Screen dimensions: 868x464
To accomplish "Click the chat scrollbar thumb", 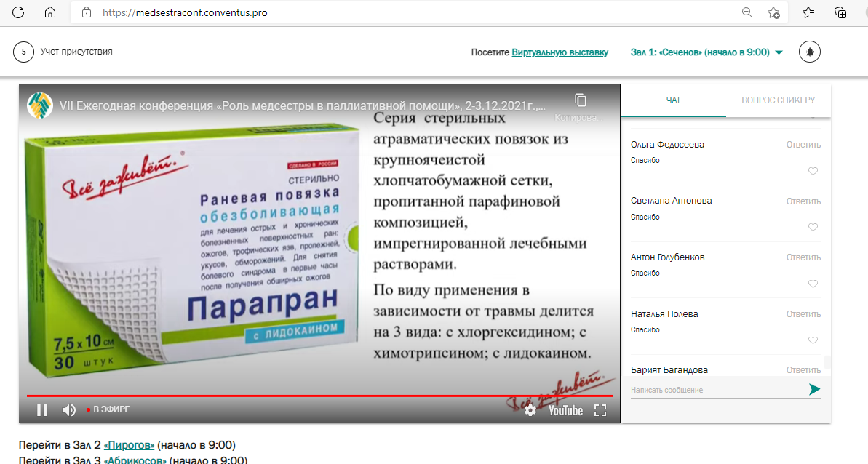I will tap(827, 363).
